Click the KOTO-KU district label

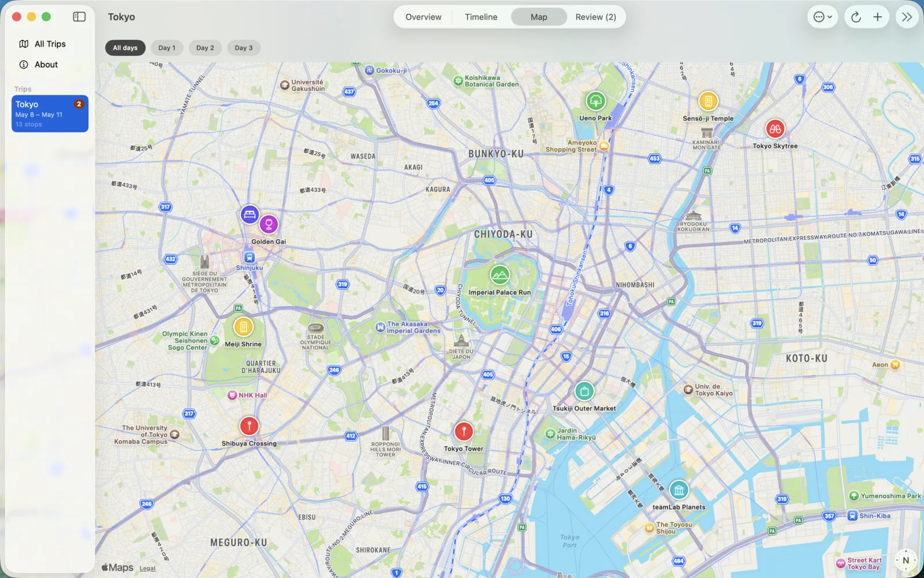point(807,358)
